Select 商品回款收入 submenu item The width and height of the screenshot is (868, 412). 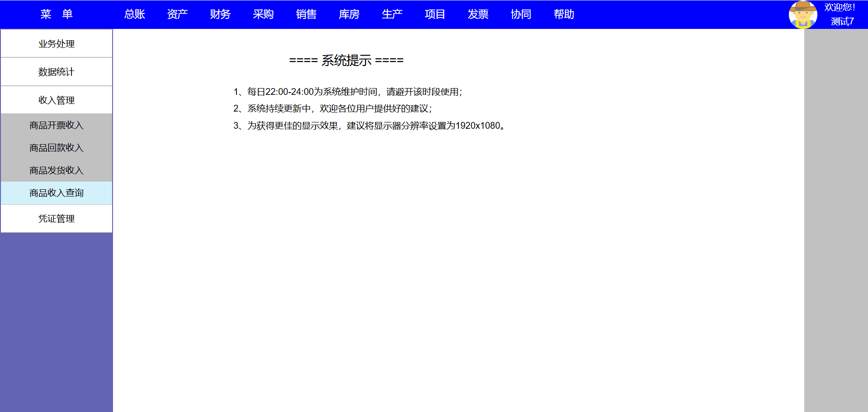pyautogui.click(x=57, y=148)
